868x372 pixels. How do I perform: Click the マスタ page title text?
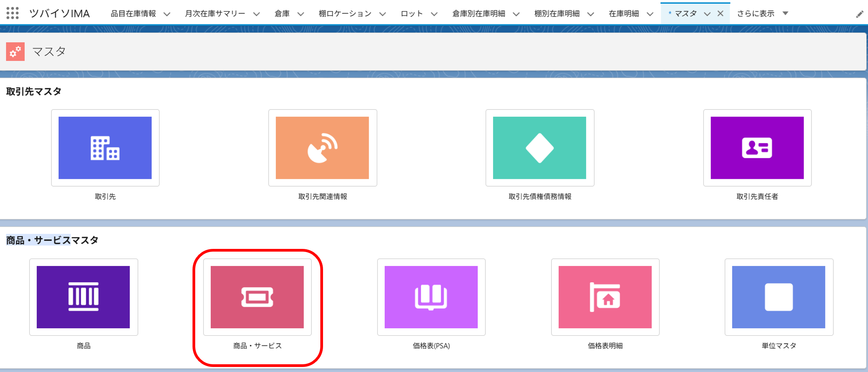[x=49, y=51]
